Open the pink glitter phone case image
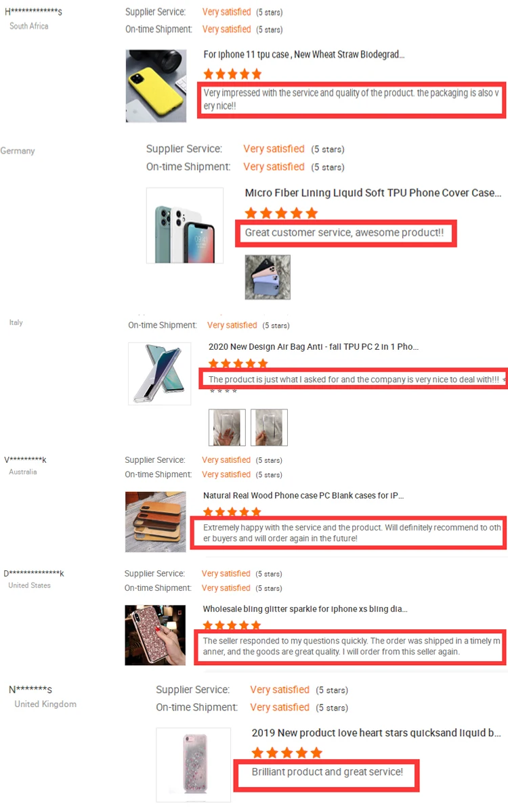Viewport: 508px width, 812px height. pyautogui.click(x=155, y=635)
